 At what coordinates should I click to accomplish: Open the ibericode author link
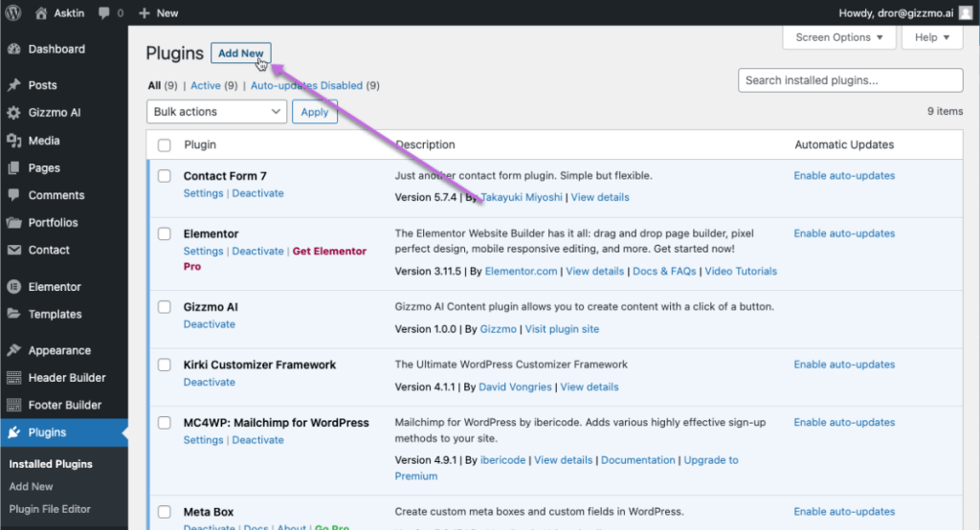502,460
